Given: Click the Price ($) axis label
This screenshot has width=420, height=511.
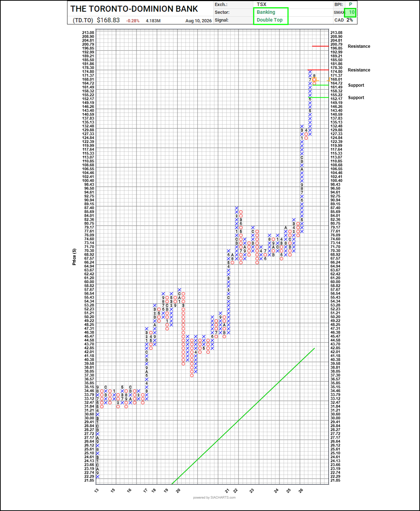Looking at the screenshot, I should 74,257.
